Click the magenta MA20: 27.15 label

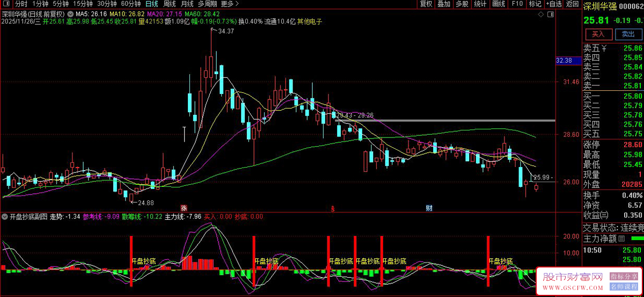164,13
